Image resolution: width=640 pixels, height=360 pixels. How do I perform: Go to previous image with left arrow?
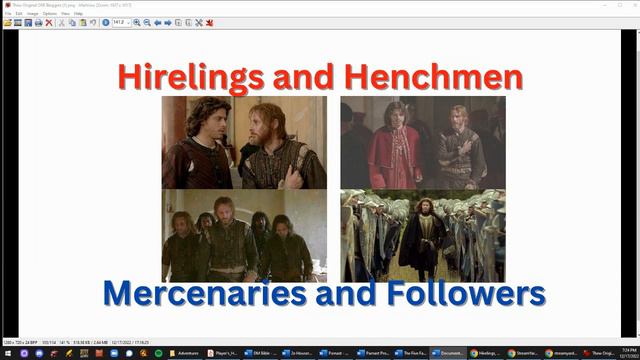click(158, 23)
